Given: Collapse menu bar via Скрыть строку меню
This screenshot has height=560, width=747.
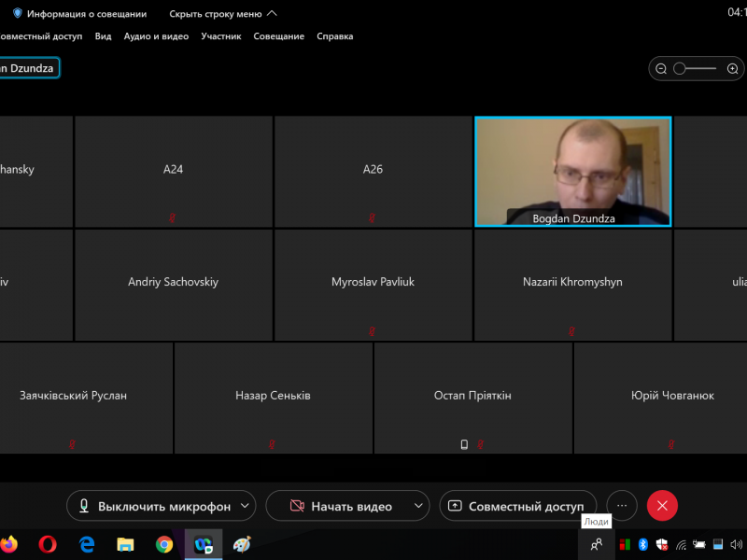Looking at the screenshot, I should click(223, 14).
